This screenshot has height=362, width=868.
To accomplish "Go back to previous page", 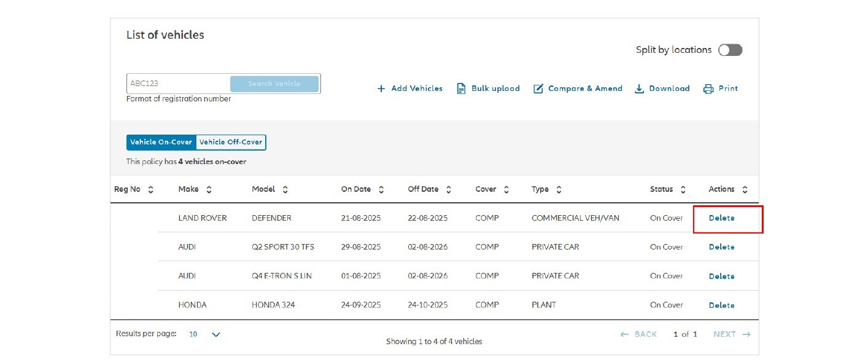I will [638, 334].
